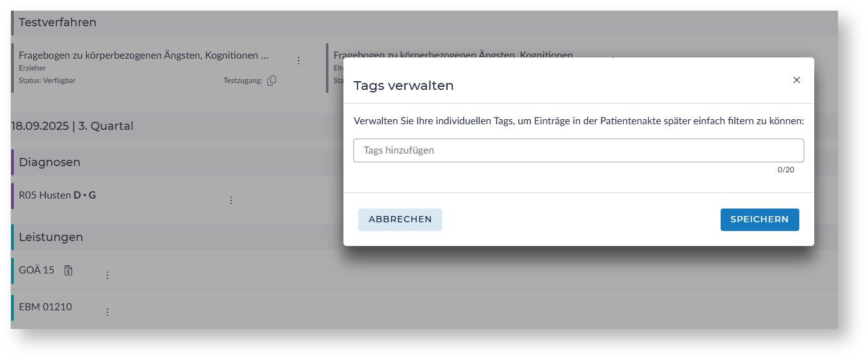Click the Speichern button
The image size is (868, 359).
click(x=759, y=220)
